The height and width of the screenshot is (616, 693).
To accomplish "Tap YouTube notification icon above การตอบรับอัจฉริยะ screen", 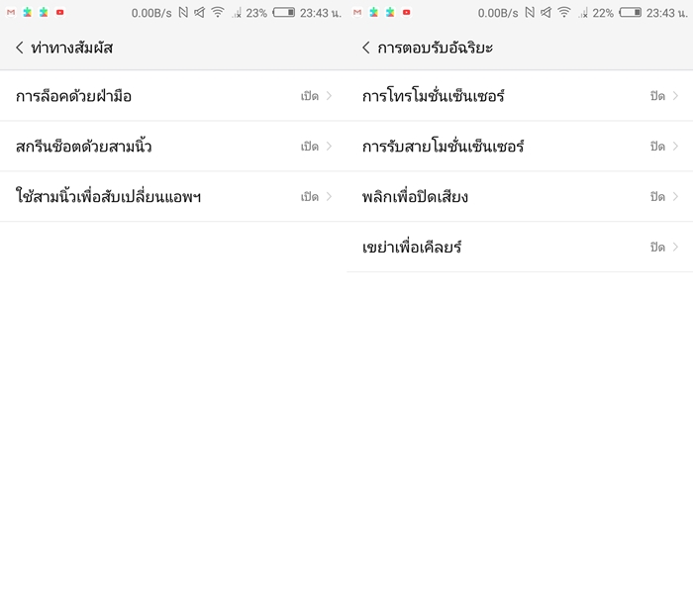I will pos(406,13).
